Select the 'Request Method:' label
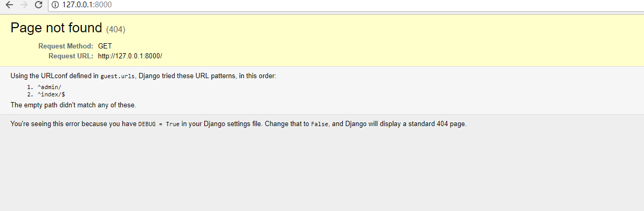644x211 pixels. (x=66, y=46)
